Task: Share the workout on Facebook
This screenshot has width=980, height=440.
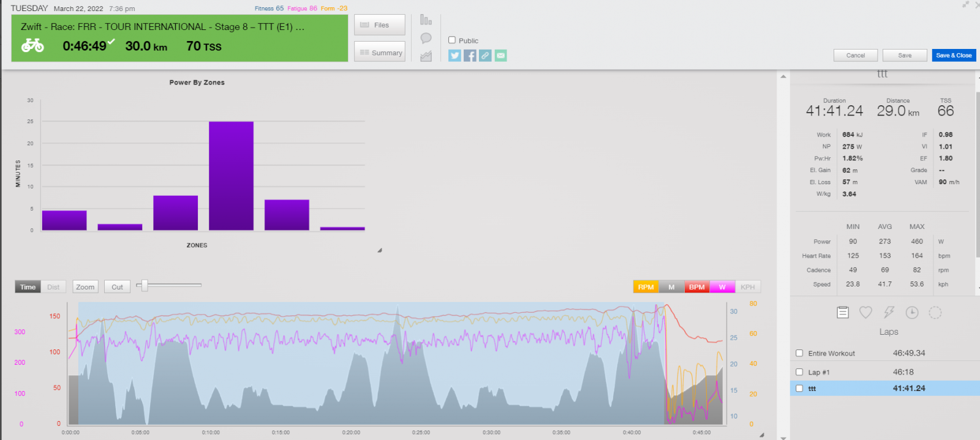Action: tap(470, 56)
